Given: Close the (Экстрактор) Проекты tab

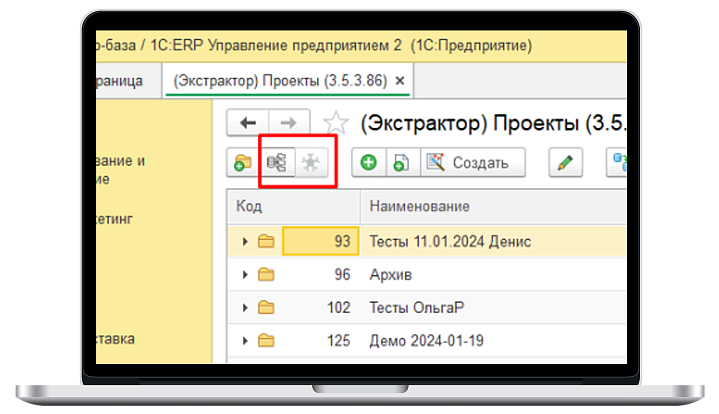Looking at the screenshot, I should tap(400, 80).
